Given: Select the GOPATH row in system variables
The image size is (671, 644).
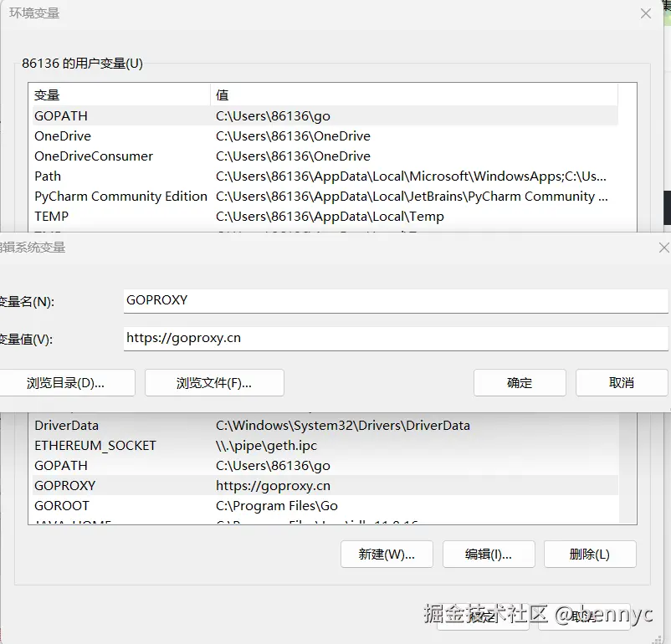Looking at the screenshot, I should (325, 466).
